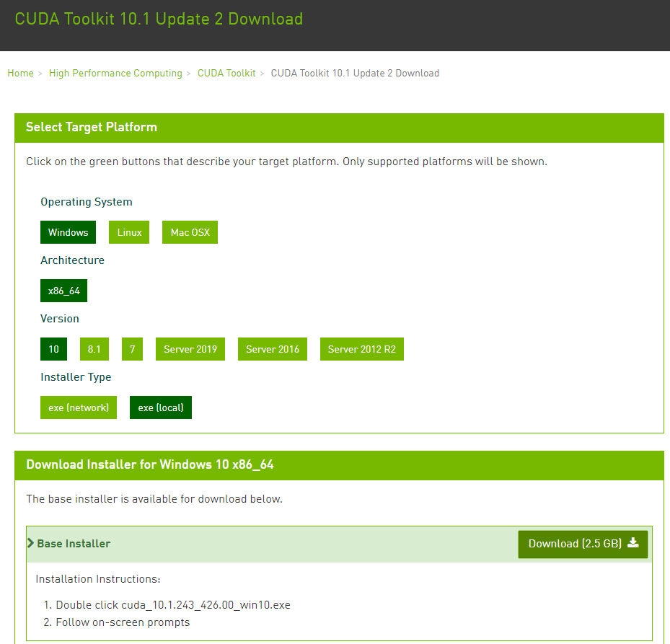Click the 'Click on the green buttons' instruction text

[x=287, y=162]
